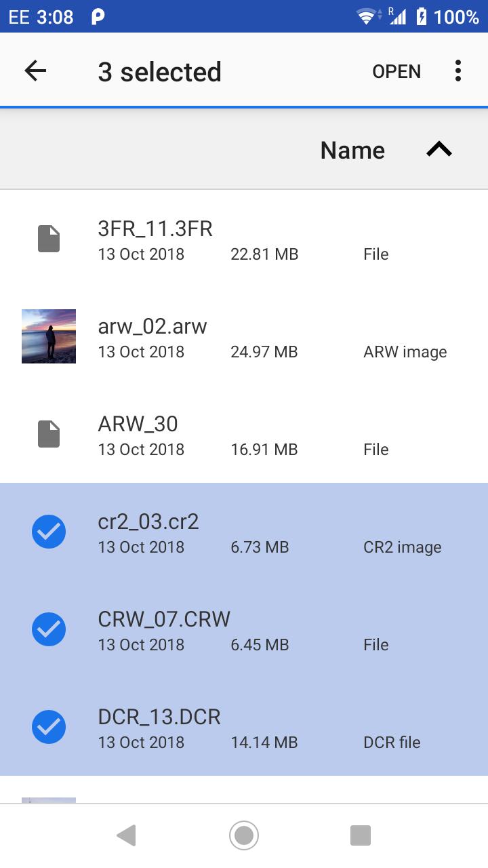Deselect CRW_07.CRW via its checkmark
The image size is (488, 868).
click(x=49, y=629)
